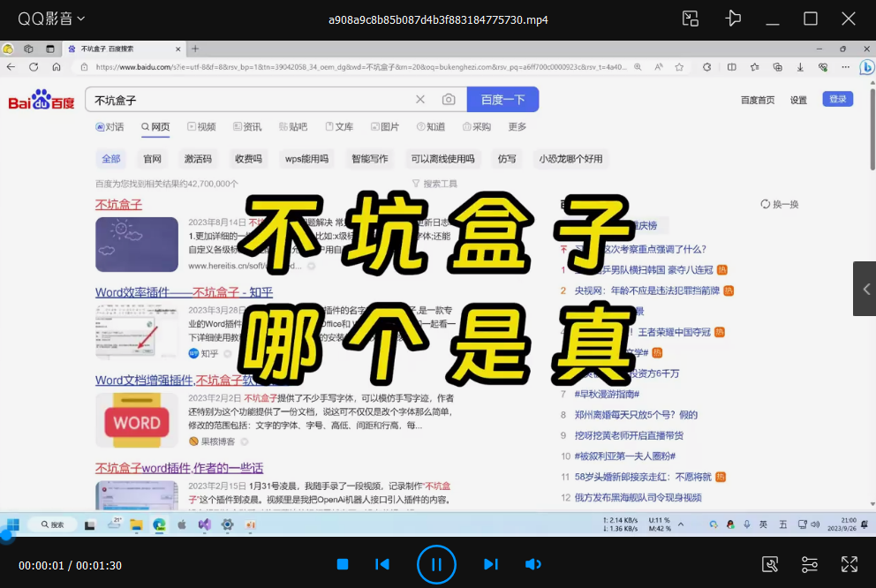The image size is (876, 588).
Task: Open the QQ影音 toolbox search icon
Action: click(770, 564)
